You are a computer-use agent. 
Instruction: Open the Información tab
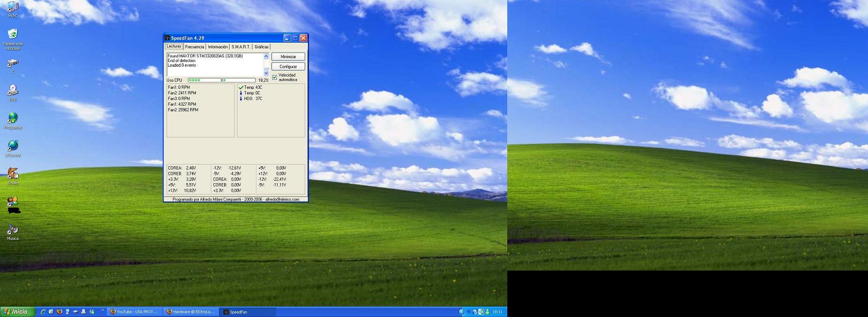(x=218, y=47)
